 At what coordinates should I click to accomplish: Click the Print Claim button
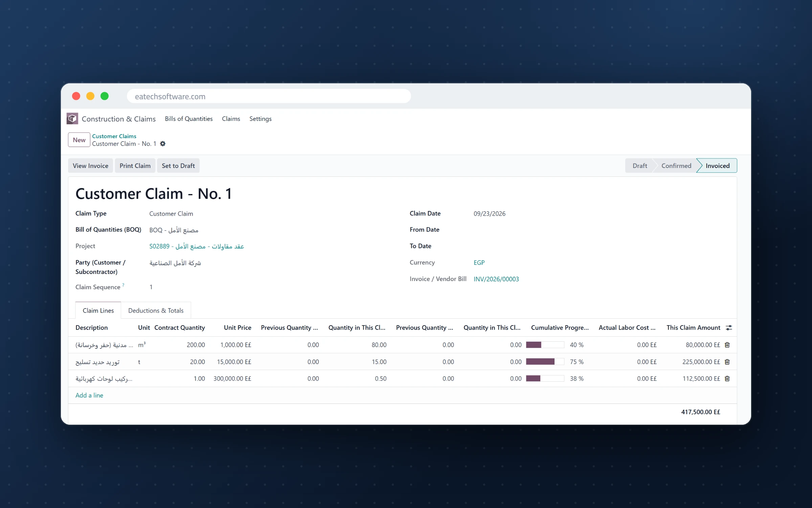135,166
